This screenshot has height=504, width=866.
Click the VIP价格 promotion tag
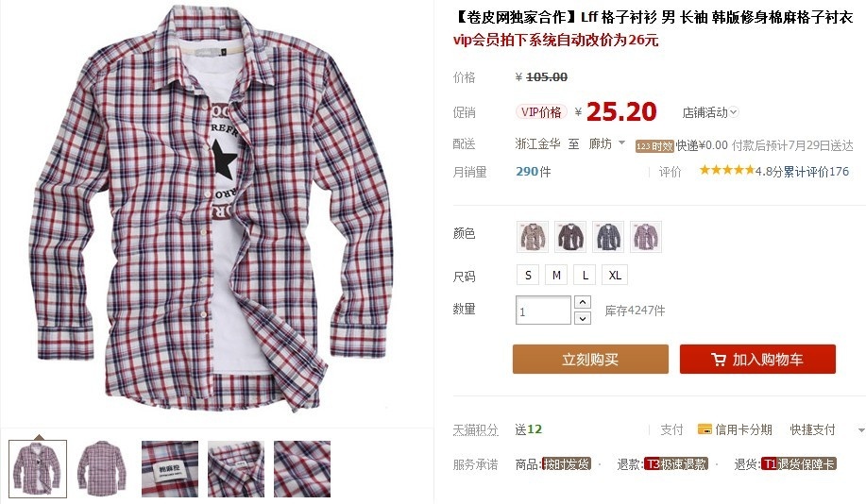tap(541, 112)
